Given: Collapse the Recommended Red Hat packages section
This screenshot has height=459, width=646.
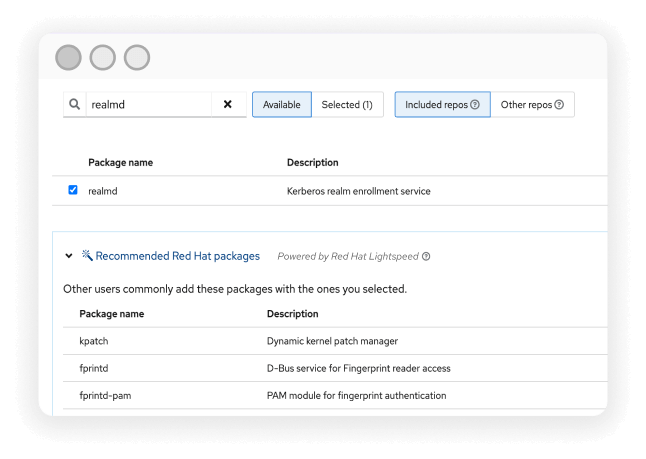Looking at the screenshot, I should click(x=69, y=256).
